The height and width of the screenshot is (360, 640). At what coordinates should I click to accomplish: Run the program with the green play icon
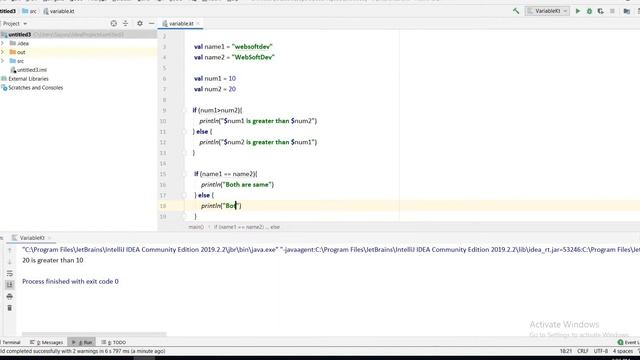pyautogui.click(x=578, y=11)
